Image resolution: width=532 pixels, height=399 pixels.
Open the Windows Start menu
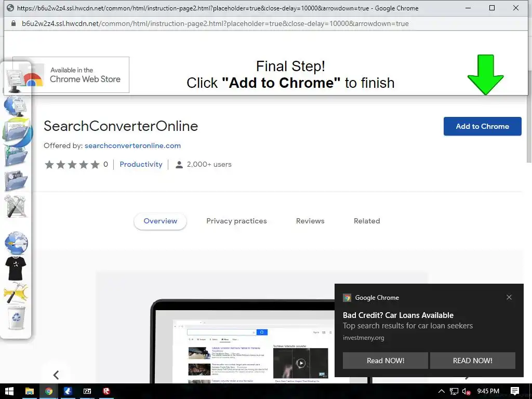pos(9,391)
